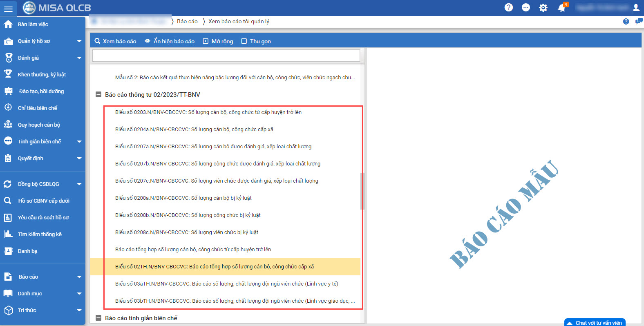Screen dimensions: 644x326
Task: Click the Khen thưởng, kỷ luật trophy icon
Action: (x=8, y=74)
